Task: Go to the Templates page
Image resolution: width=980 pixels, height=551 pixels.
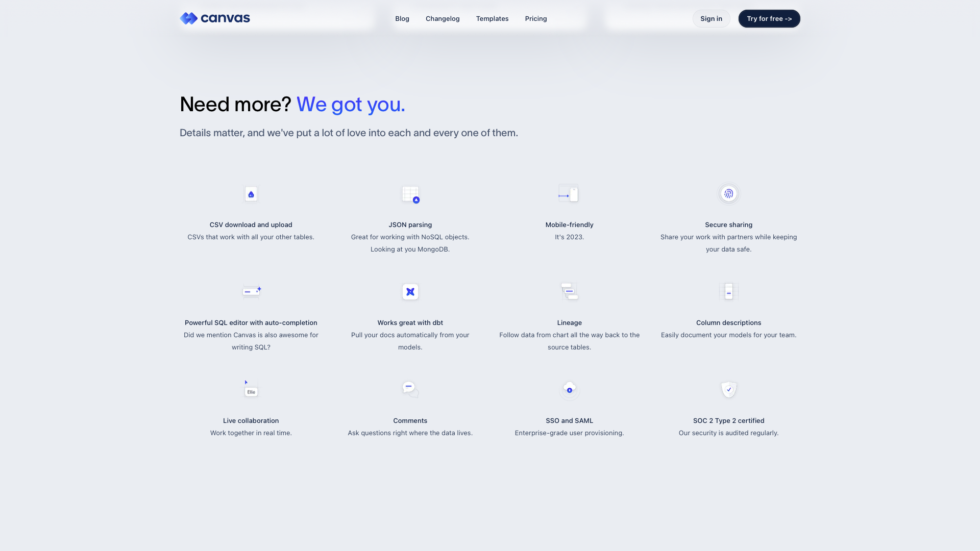Action: (x=492, y=18)
